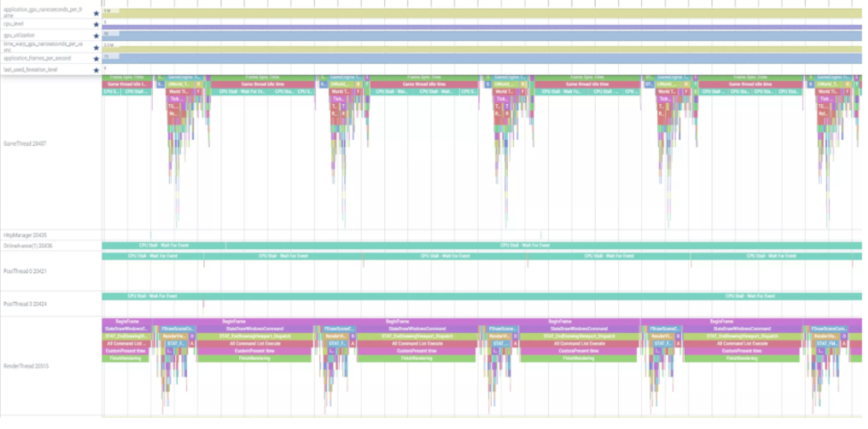Screen dimensions: 868x429
Task: Star the gpu_utilization counter track
Action: pos(96,36)
